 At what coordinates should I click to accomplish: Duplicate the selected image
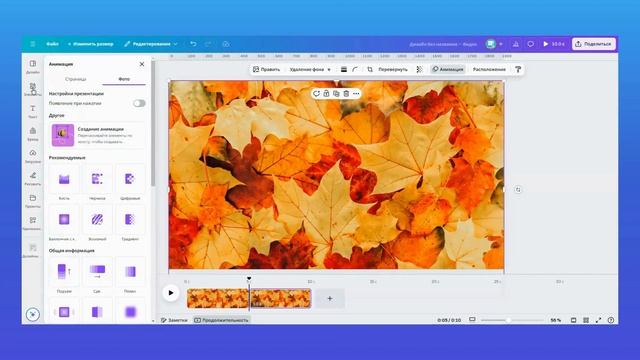(336, 93)
